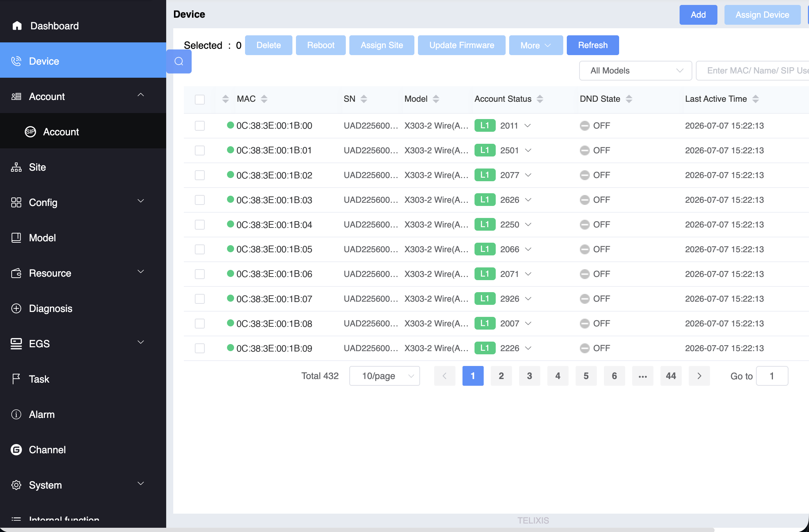Sort by Last Active Time arrows
Screen dimensions: 809x532
[756, 99]
